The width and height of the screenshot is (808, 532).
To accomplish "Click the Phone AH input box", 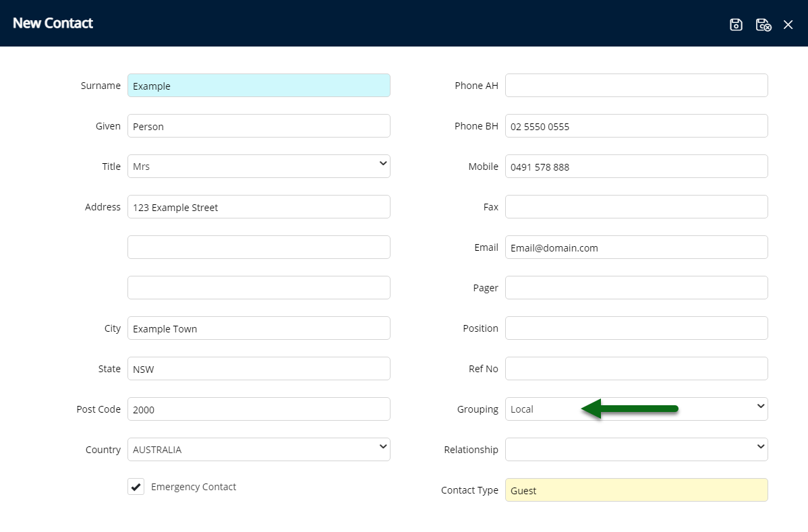I will (x=636, y=86).
